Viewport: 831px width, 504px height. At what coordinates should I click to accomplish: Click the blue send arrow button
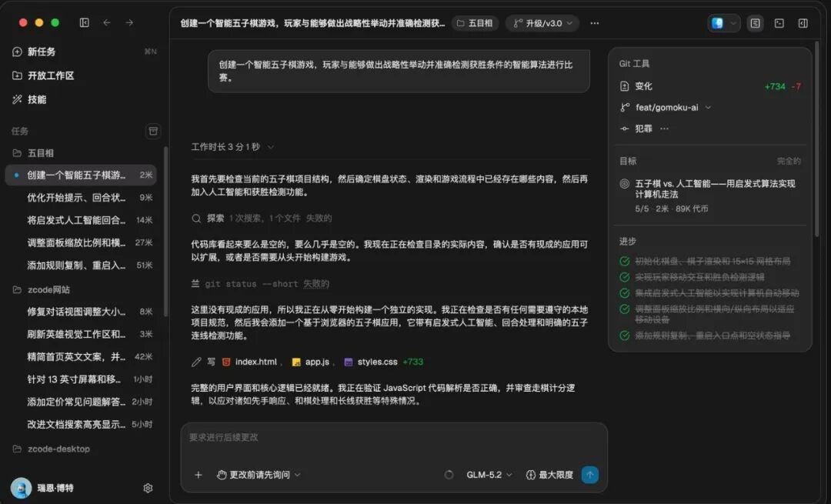point(590,475)
